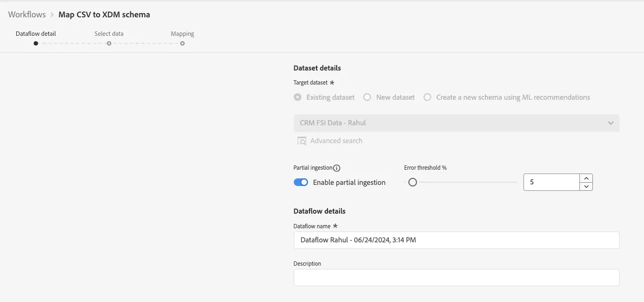The image size is (644, 302).
Task: Click into the Dataflow name field
Action: tap(456, 240)
